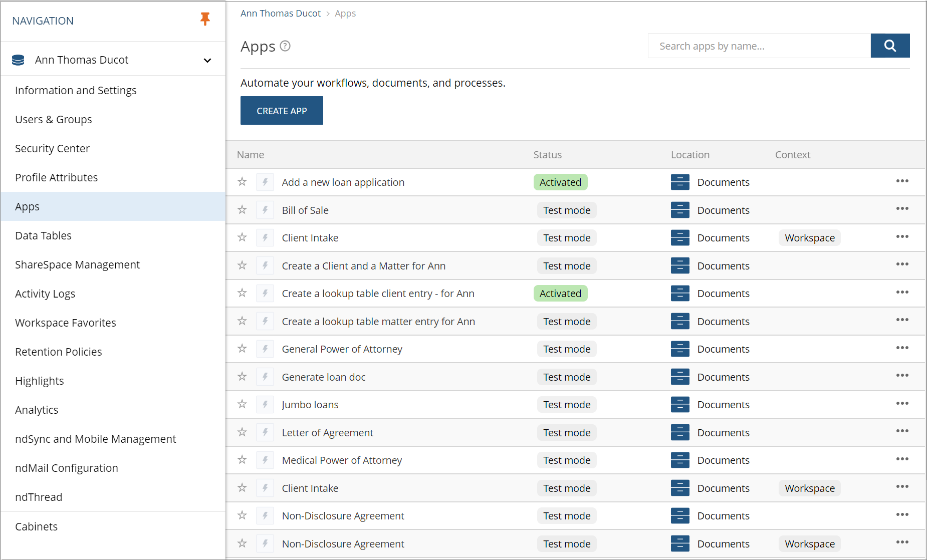
Task: Click the search magnifying glass button
Action: point(890,46)
